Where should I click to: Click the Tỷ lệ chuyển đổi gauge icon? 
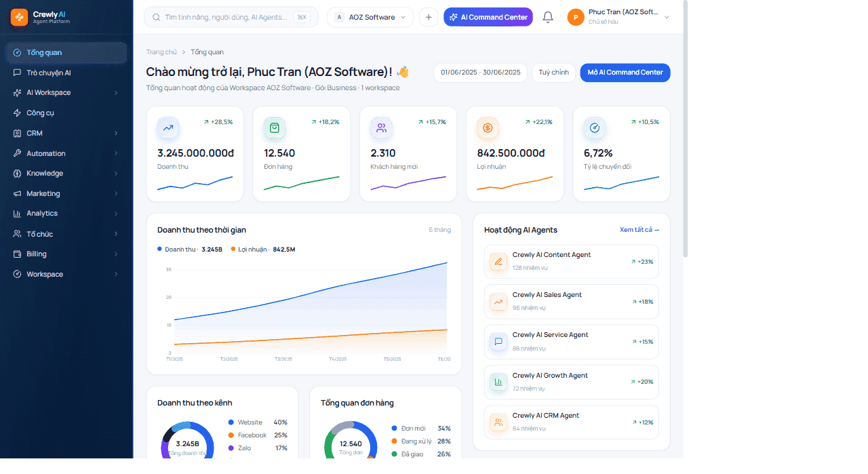[x=595, y=127]
